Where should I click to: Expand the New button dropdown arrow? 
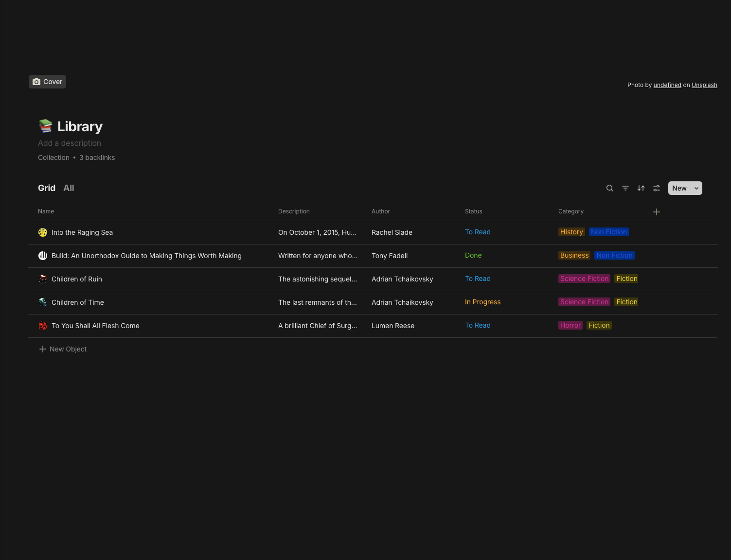696,188
